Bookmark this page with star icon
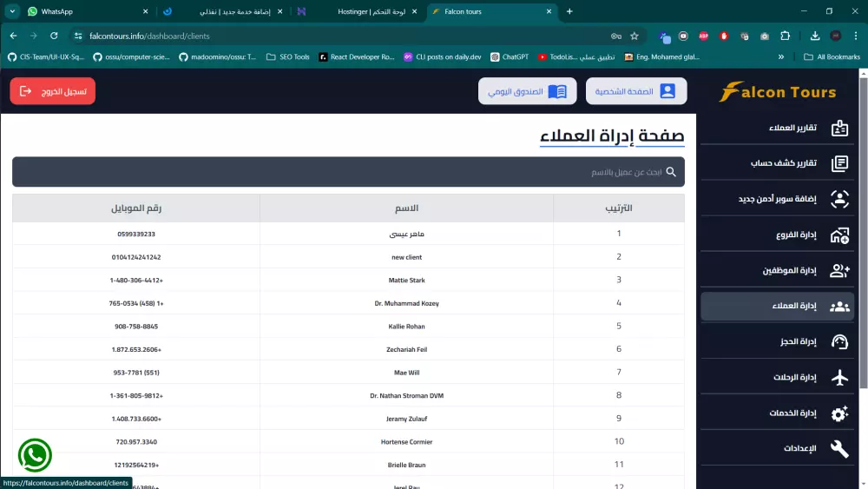The image size is (868, 489). click(x=635, y=36)
